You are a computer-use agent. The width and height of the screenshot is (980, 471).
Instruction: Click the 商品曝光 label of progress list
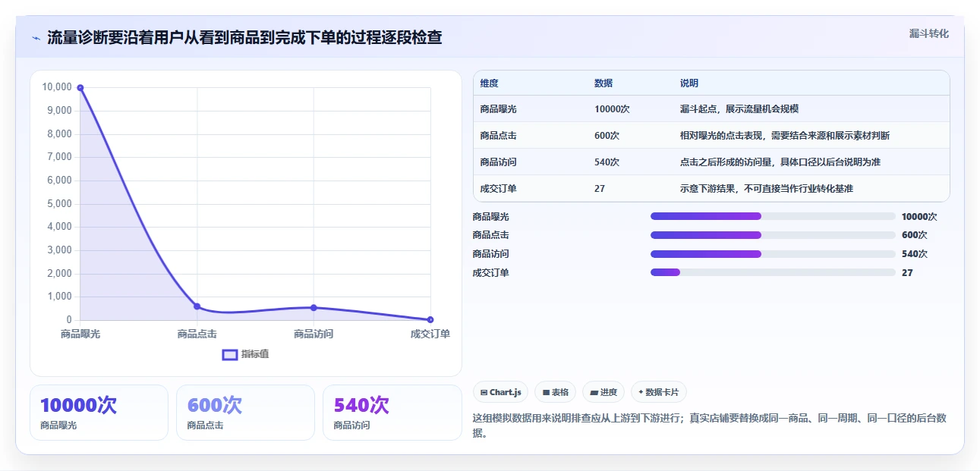click(490, 217)
